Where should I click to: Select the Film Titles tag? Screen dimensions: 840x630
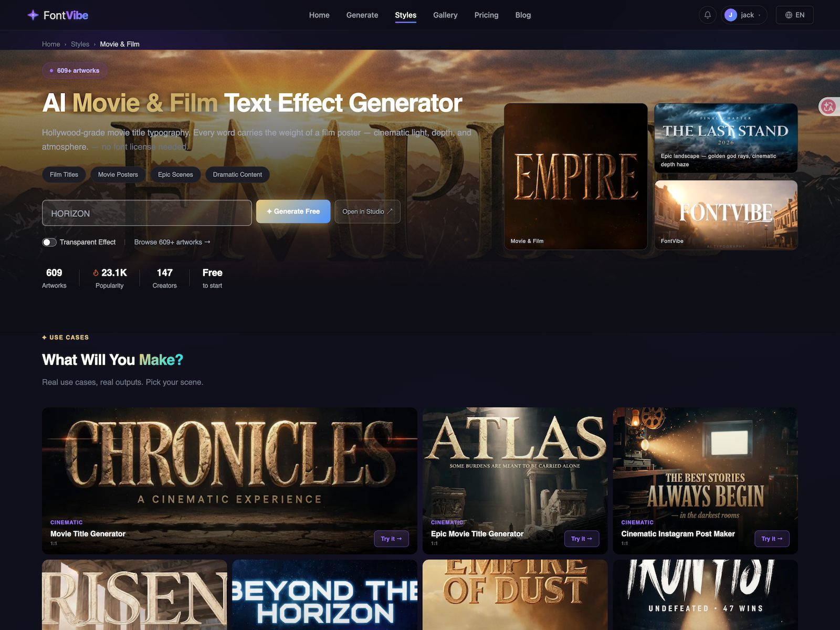point(64,174)
